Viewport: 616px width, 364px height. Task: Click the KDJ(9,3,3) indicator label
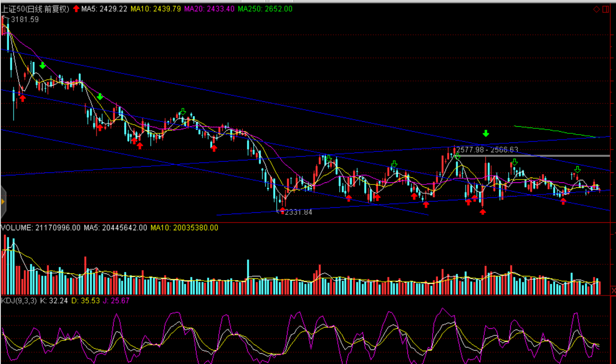click(19, 300)
